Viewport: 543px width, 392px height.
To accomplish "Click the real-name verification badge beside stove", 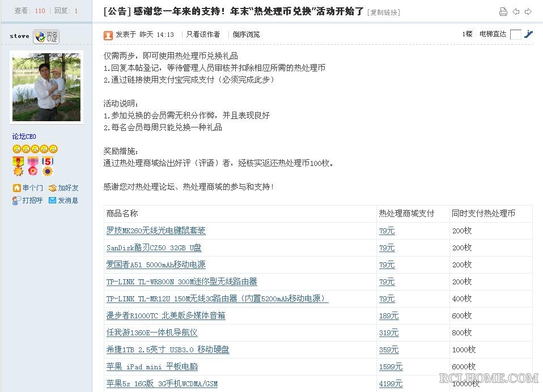I will [x=46, y=36].
